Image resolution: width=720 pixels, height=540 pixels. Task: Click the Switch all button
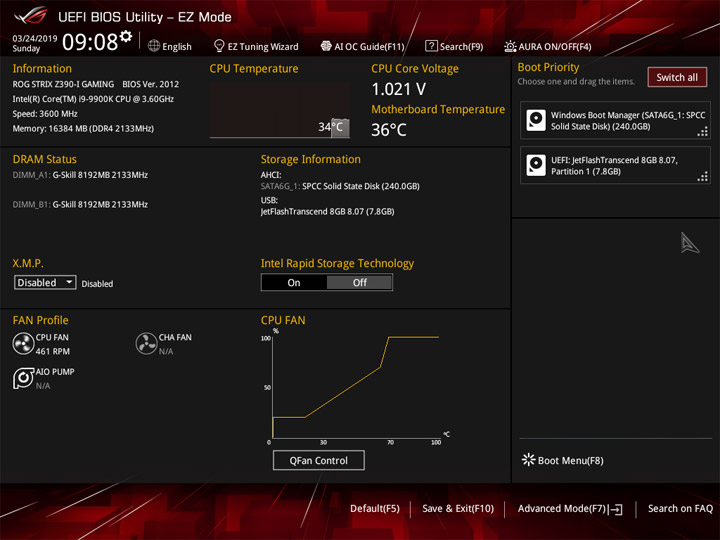point(677,77)
